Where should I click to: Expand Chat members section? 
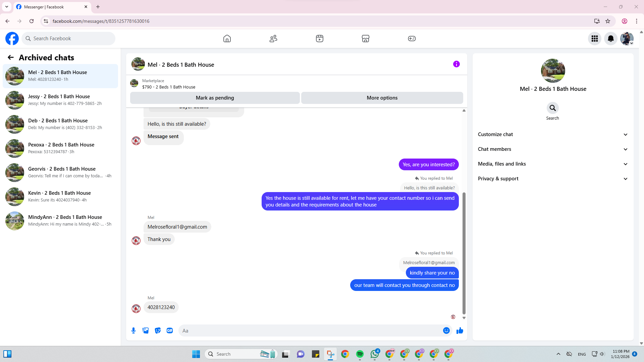(x=552, y=149)
